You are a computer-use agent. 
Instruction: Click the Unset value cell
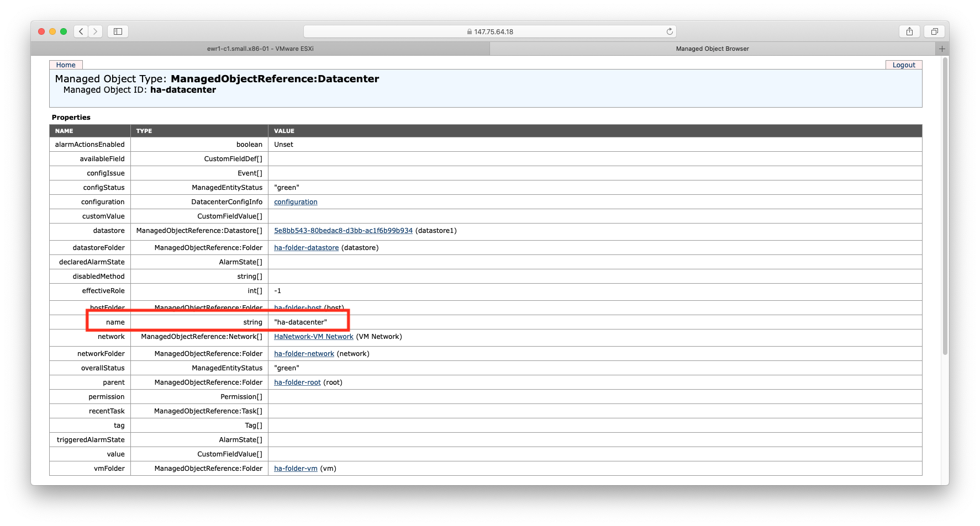595,145
